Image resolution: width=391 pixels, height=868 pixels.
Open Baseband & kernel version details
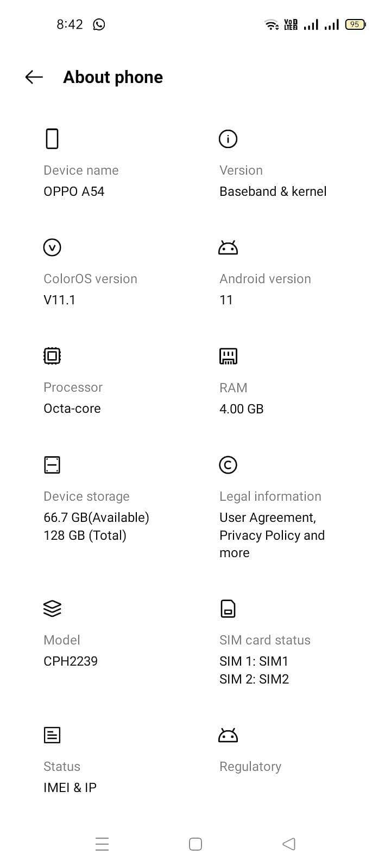pyautogui.click(x=273, y=192)
